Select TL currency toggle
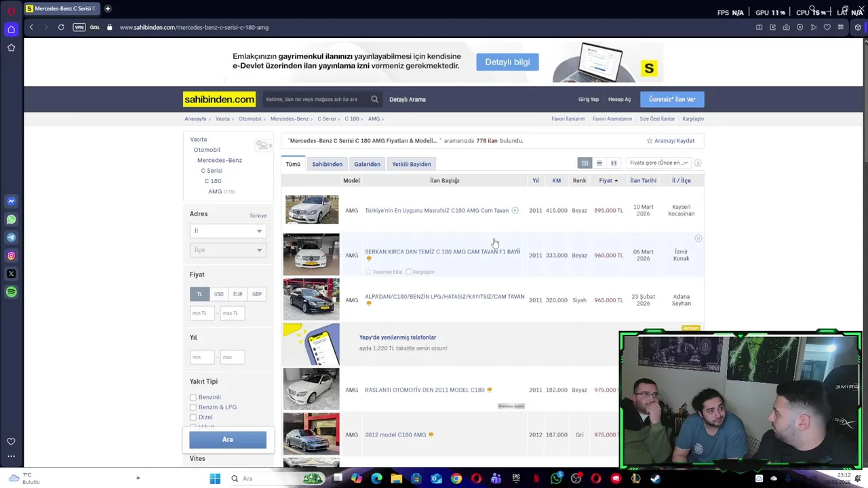The height and width of the screenshot is (488, 868). pos(199,294)
